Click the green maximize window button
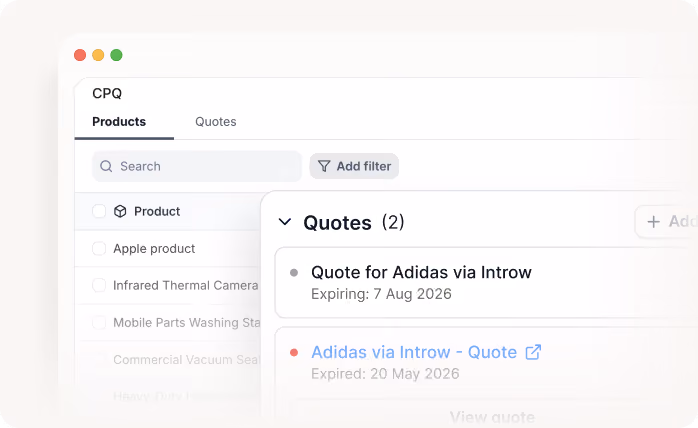698x428 pixels. tap(116, 55)
